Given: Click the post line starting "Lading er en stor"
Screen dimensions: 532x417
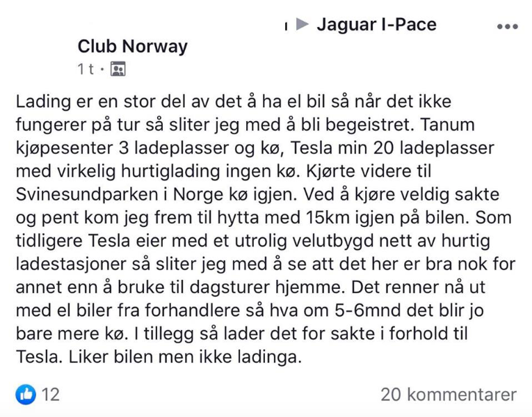Looking at the screenshot, I should click(x=234, y=102).
